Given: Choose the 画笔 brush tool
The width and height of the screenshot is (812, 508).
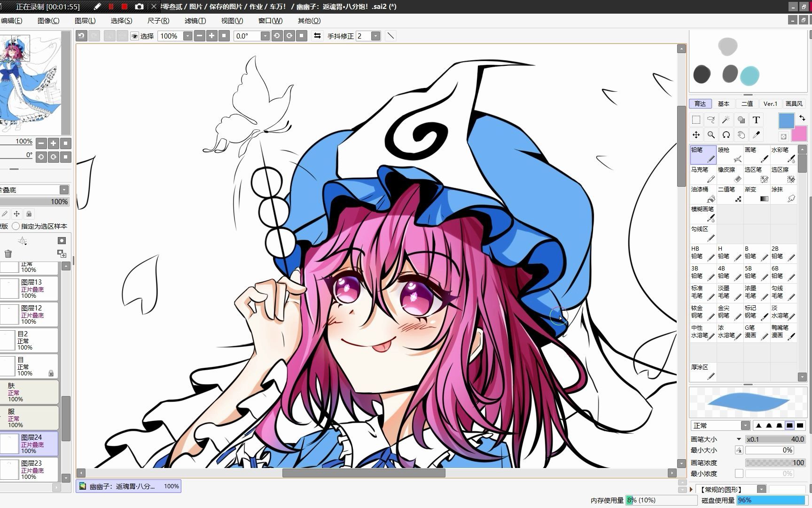Looking at the screenshot, I should (x=757, y=155).
